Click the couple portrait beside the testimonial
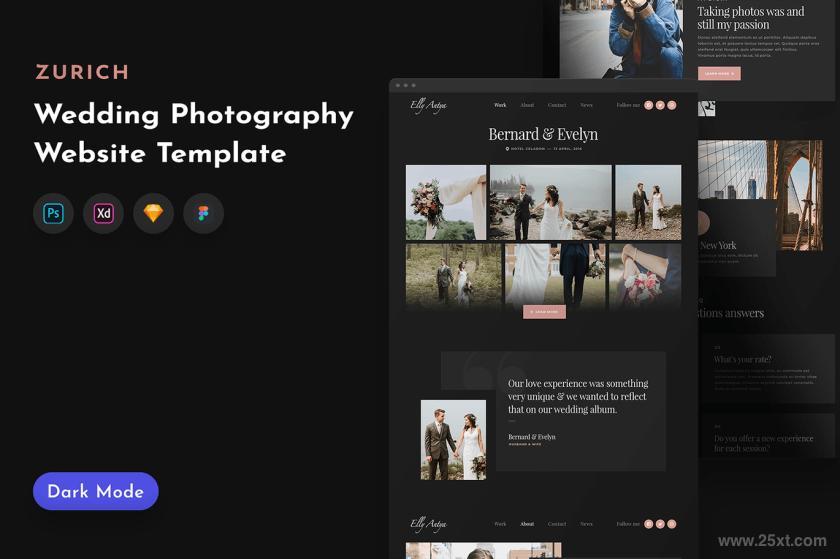 (x=453, y=439)
